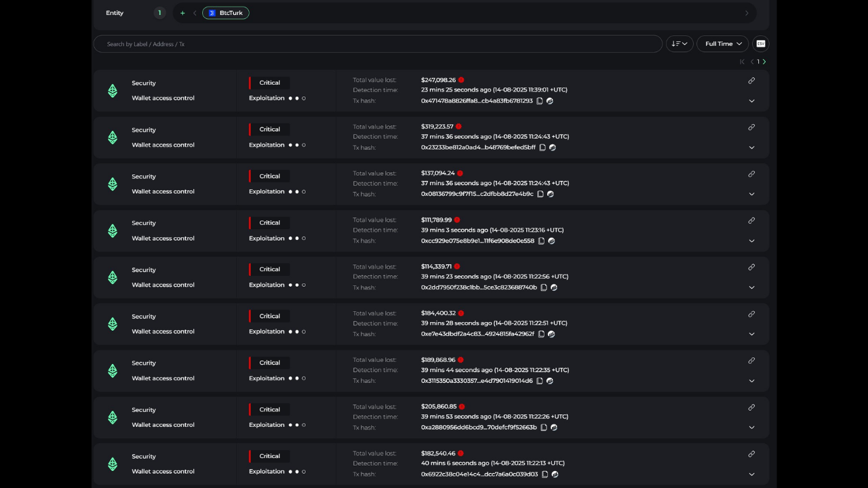Click the Ethereum icon in the $319,223.57 row

[113, 138]
